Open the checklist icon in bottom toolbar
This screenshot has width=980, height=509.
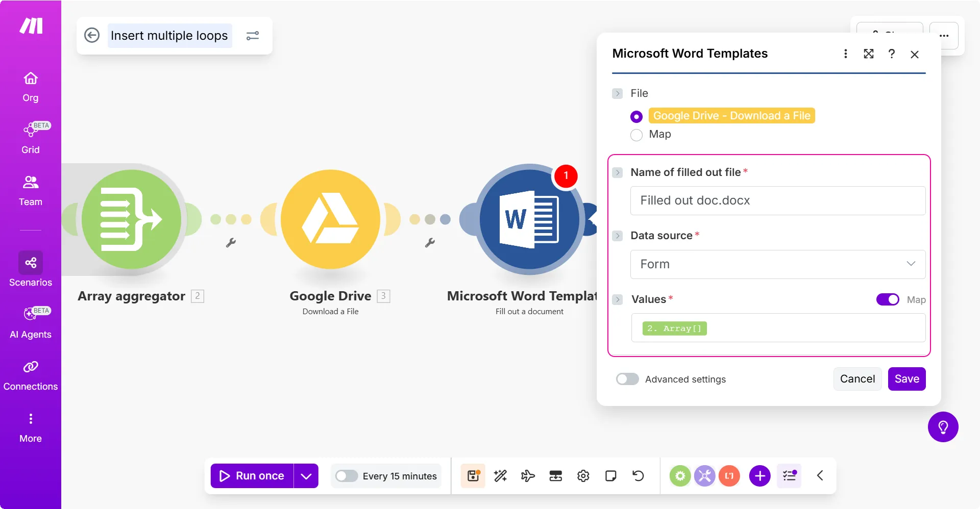(x=789, y=476)
